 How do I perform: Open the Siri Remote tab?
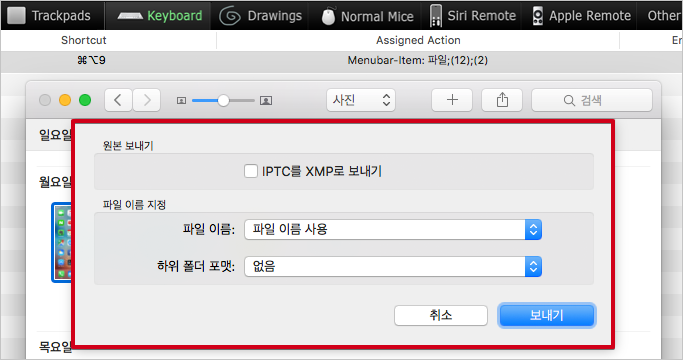472,16
